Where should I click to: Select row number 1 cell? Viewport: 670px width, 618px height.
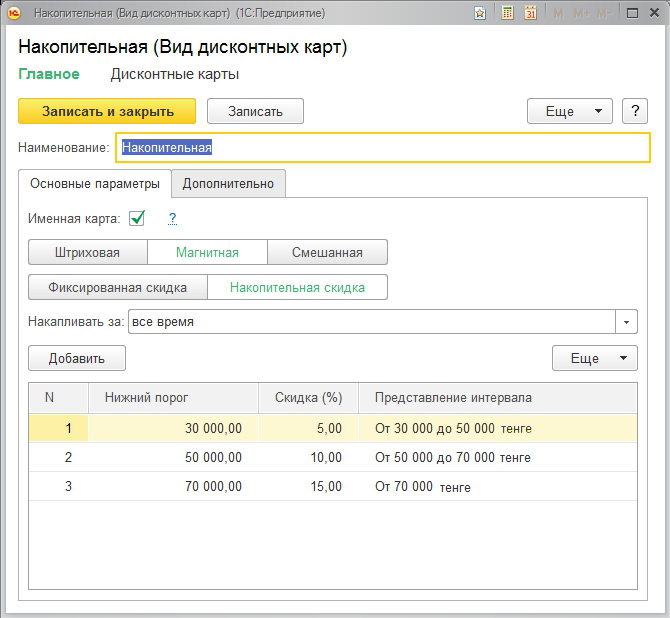(x=59, y=428)
